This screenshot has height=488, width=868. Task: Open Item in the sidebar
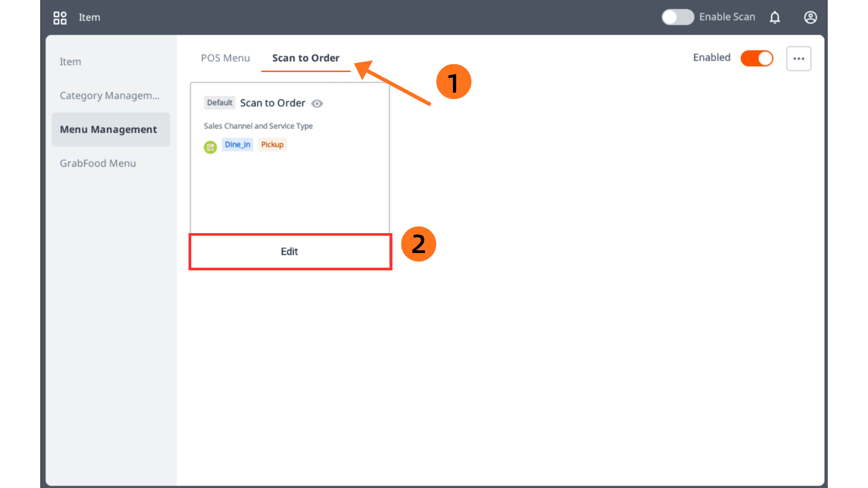click(71, 62)
